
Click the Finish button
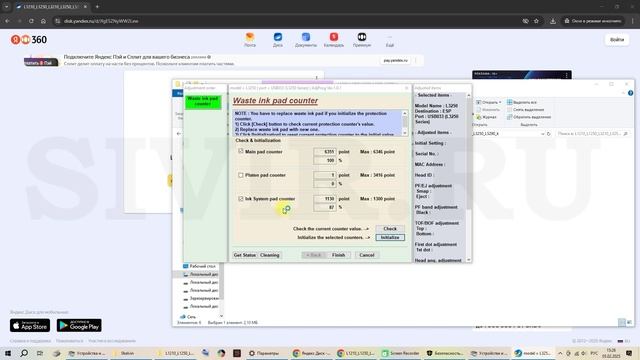(x=338, y=255)
